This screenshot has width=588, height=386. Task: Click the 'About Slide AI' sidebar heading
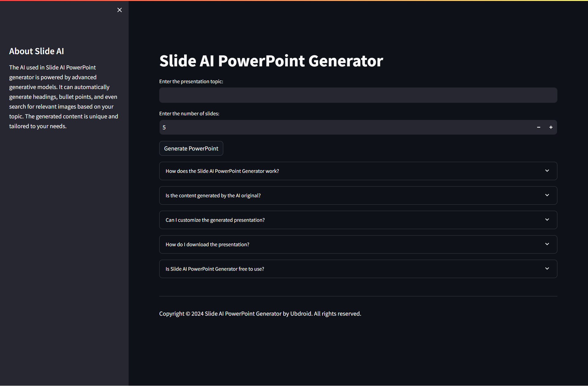point(36,51)
